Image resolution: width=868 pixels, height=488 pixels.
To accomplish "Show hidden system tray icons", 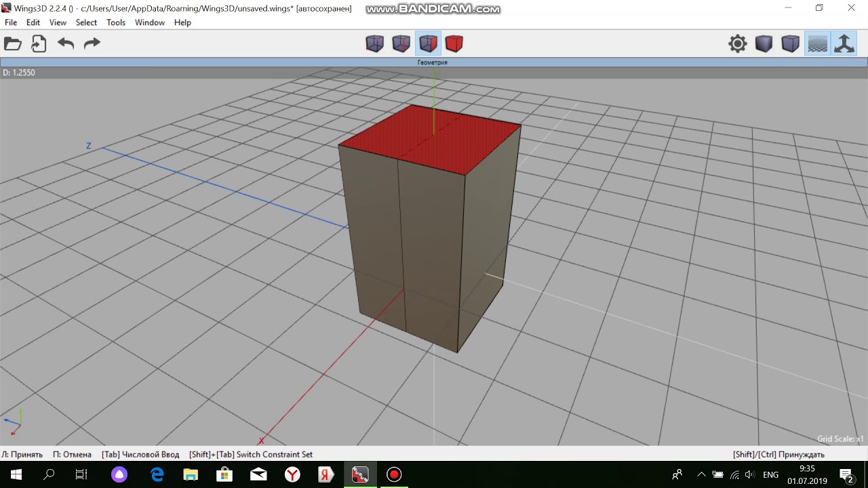I will (x=701, y=474).
